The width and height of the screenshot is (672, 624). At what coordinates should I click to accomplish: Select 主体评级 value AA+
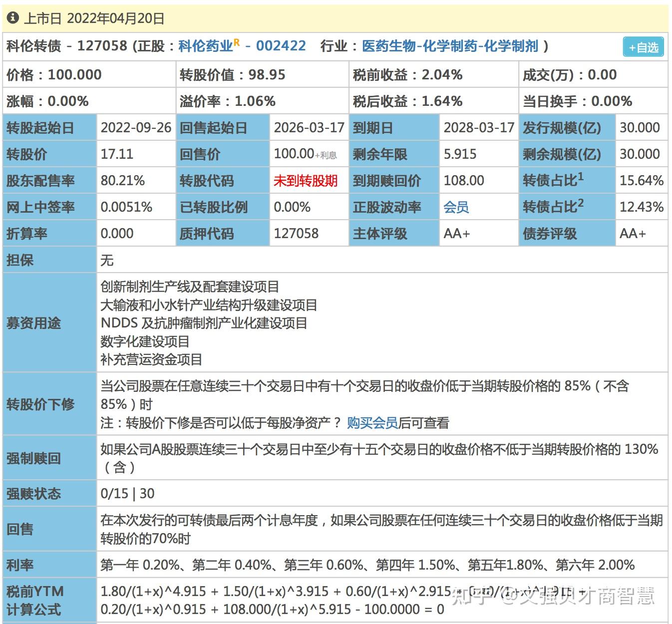point(457,234)
